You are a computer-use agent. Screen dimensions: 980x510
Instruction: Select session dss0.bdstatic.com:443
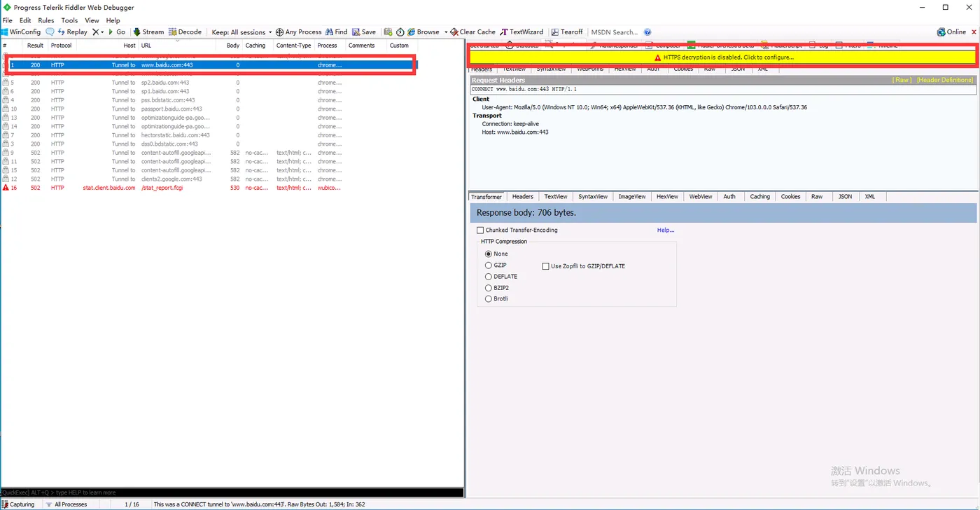coord(210,144)
